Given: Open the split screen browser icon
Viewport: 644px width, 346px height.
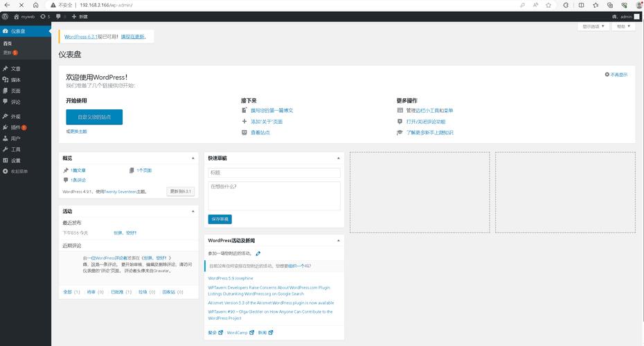Looking at the screenshot, I should (581, 5).
